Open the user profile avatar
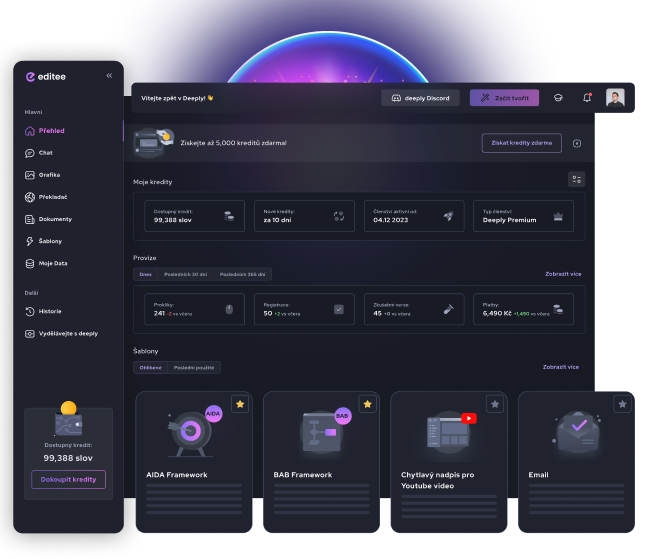The width and height of the screenshot is (656, 559). pos(615,97)
